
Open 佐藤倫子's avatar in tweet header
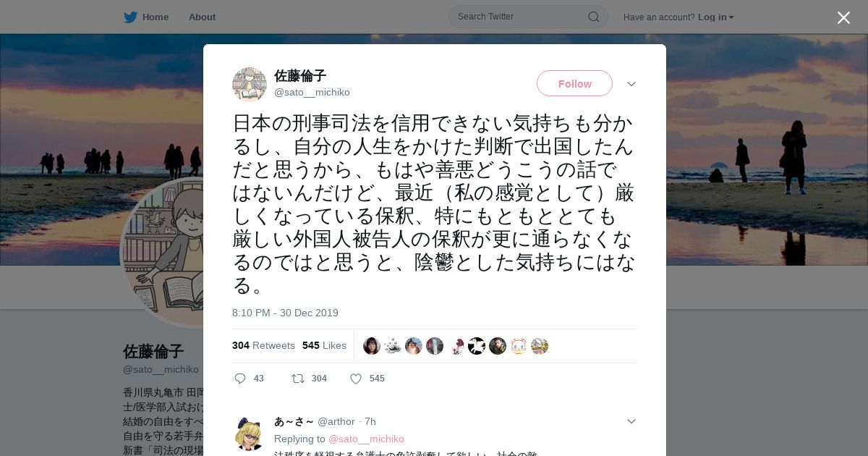tap(250, 85)
